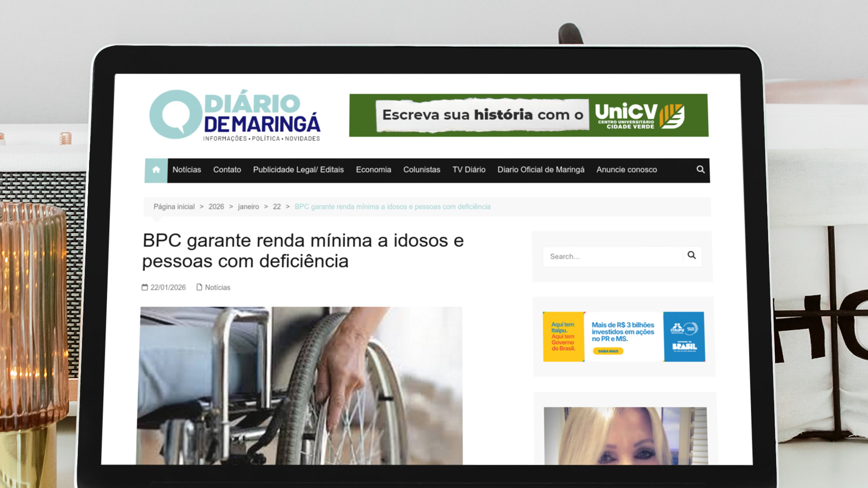Click the calendar icon beside article date
868x488 pixels.
[145, 287]
